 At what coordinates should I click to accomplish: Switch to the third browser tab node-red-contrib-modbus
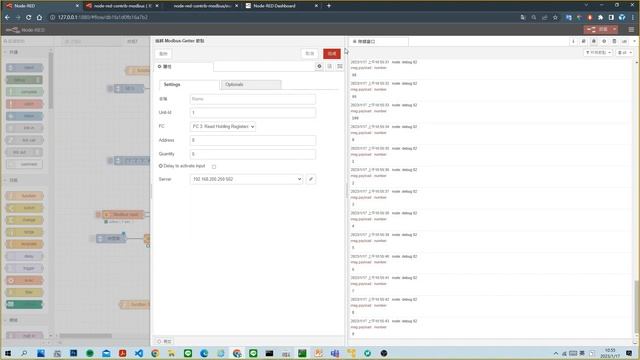pyautogui.click(x=202, y=6)
